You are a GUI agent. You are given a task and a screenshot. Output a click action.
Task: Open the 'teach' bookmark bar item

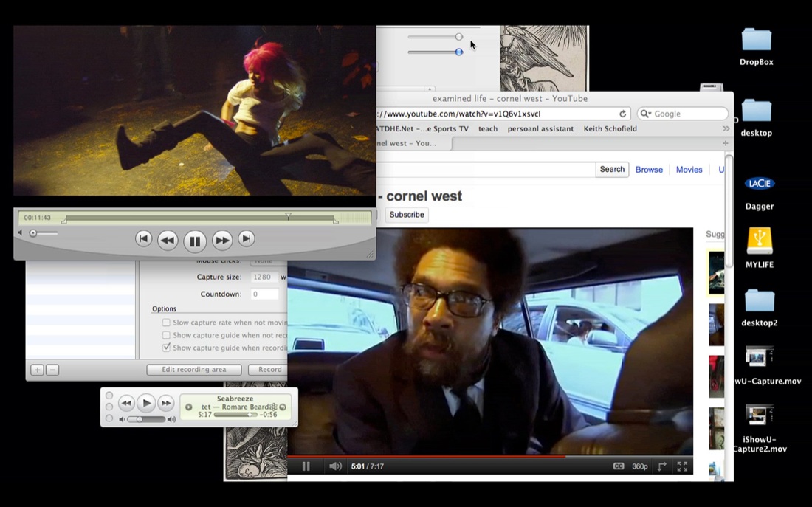[487, 128]
